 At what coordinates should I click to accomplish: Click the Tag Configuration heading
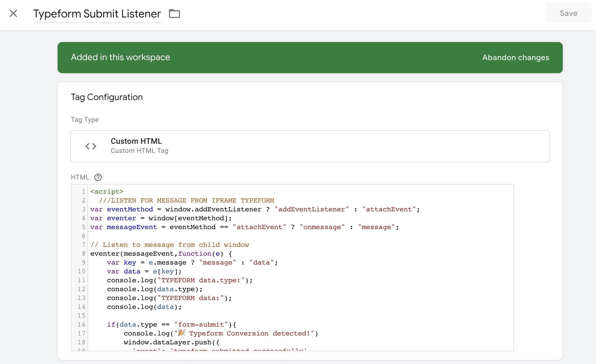coord(107,97)
